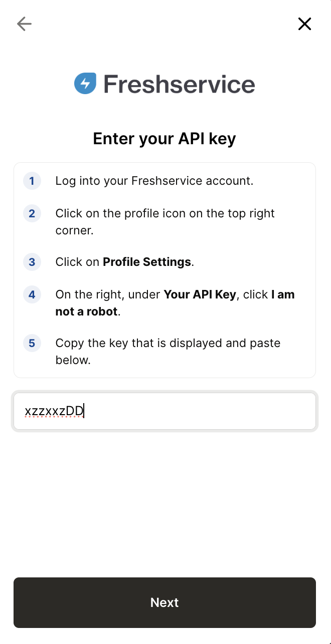The width and height of the screenshot is (331, 644).
Task: Click the typed text "xzzxxzDD"
Action: pos(54,412)
